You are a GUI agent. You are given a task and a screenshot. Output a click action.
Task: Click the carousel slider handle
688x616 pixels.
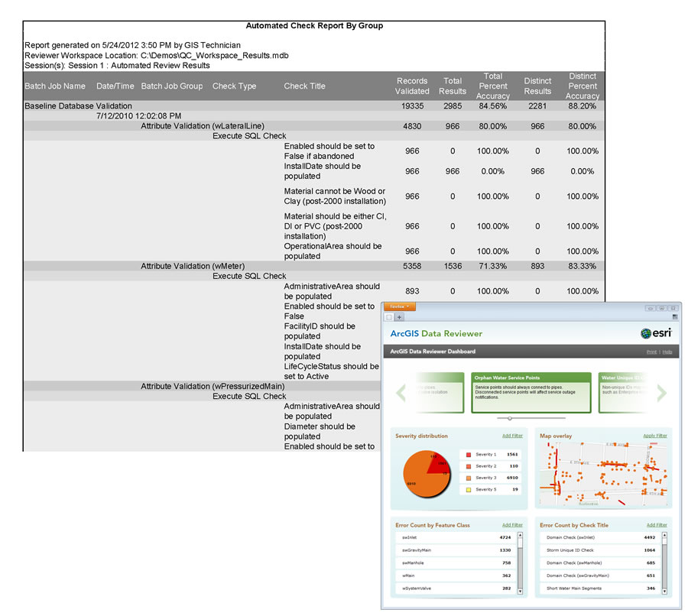tap(509, 418)
